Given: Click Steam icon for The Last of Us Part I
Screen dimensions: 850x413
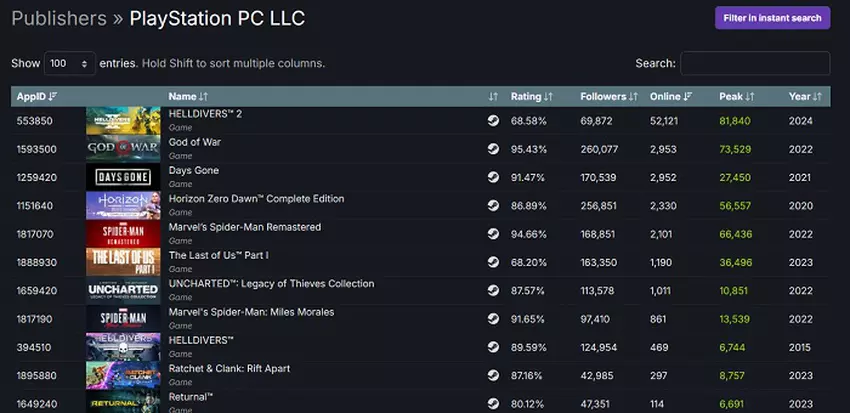Looking at the screenshot, I should point(493,262).
